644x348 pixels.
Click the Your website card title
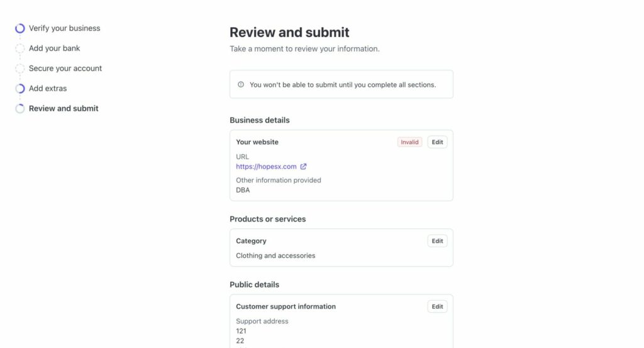(x=257, y=142)
